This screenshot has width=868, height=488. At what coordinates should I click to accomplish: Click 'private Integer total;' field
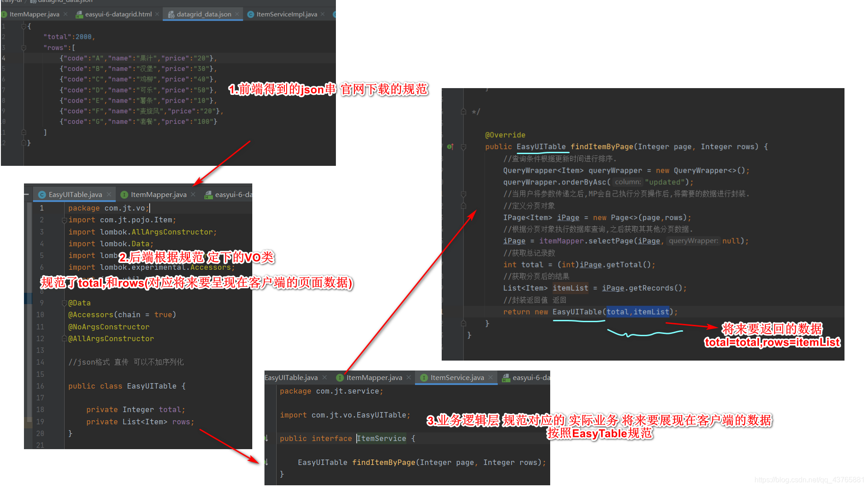click(x=136, y=409)
